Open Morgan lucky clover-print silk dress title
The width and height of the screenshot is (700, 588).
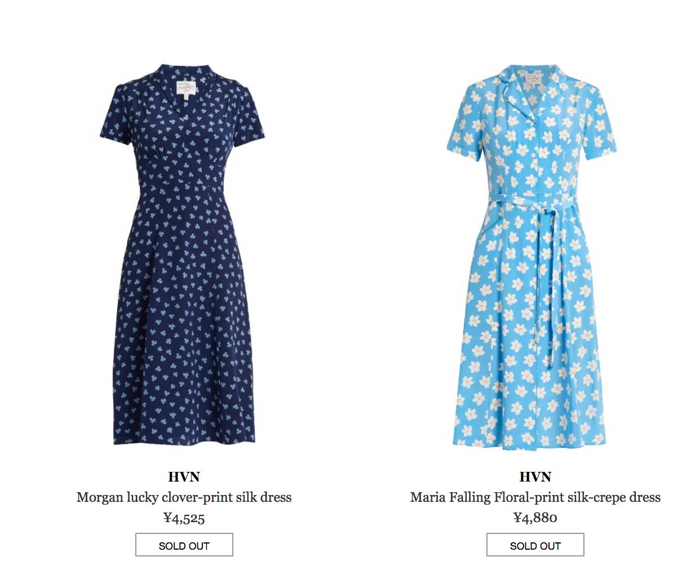(184, 497)
